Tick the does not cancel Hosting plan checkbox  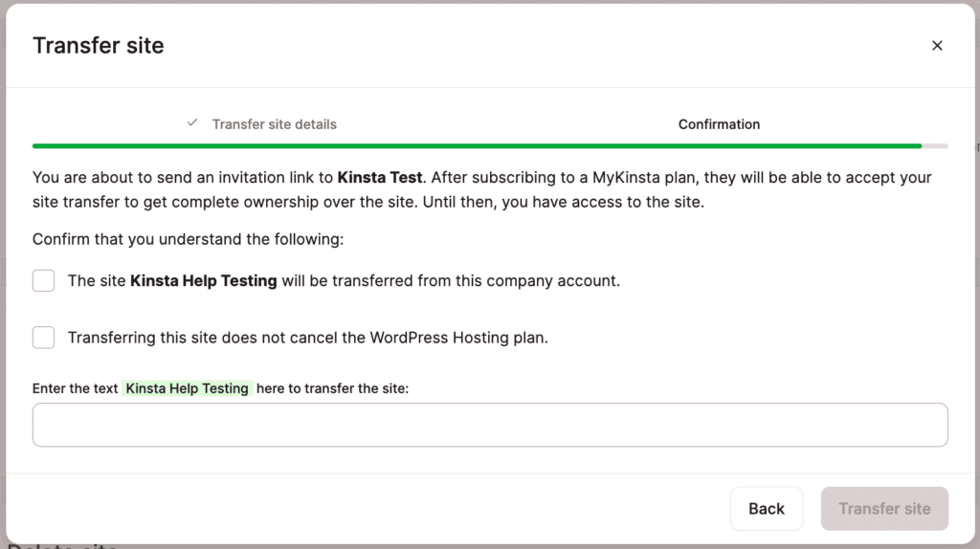(43, 338)
